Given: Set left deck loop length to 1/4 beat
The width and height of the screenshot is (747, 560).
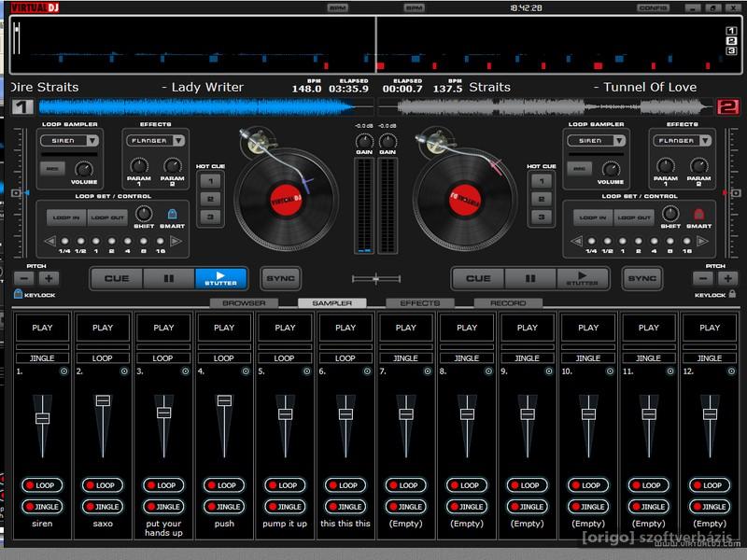Looking at the screenshot, I should pos(64,241).
